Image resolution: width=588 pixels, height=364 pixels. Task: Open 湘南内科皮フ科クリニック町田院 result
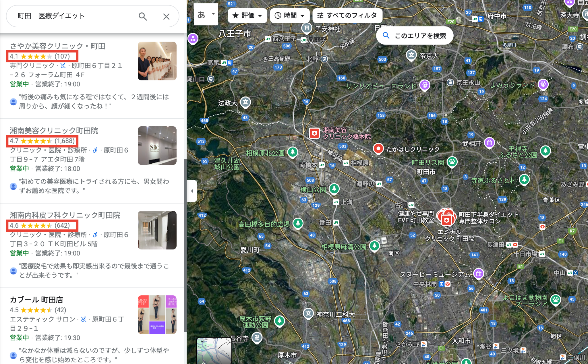[65, 215]
